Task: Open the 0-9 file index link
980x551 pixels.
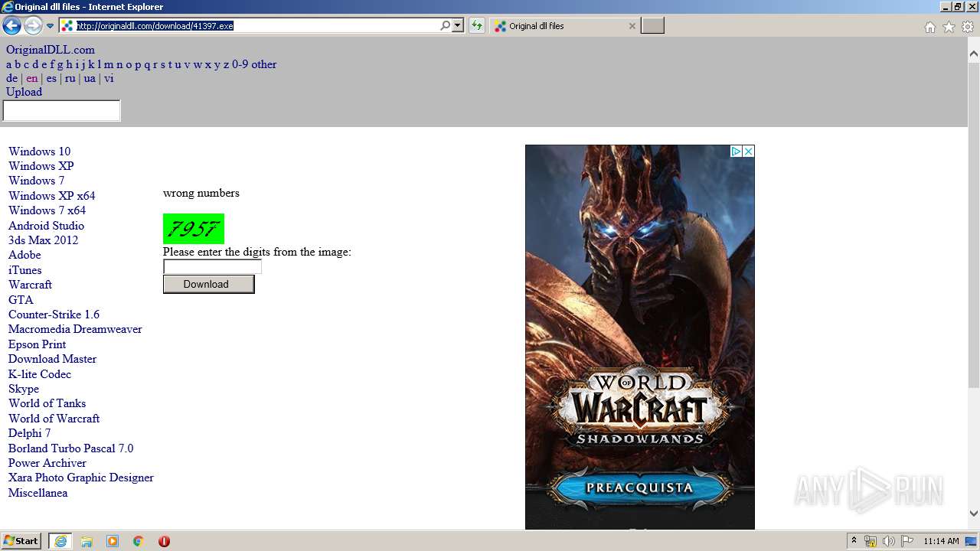Action: tap(240, 64)
